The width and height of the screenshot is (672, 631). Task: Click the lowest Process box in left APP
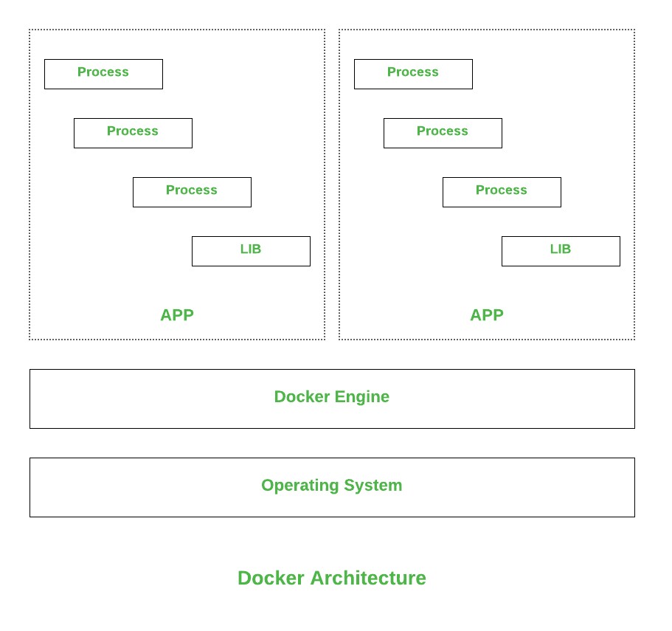[x=192, y=193]
